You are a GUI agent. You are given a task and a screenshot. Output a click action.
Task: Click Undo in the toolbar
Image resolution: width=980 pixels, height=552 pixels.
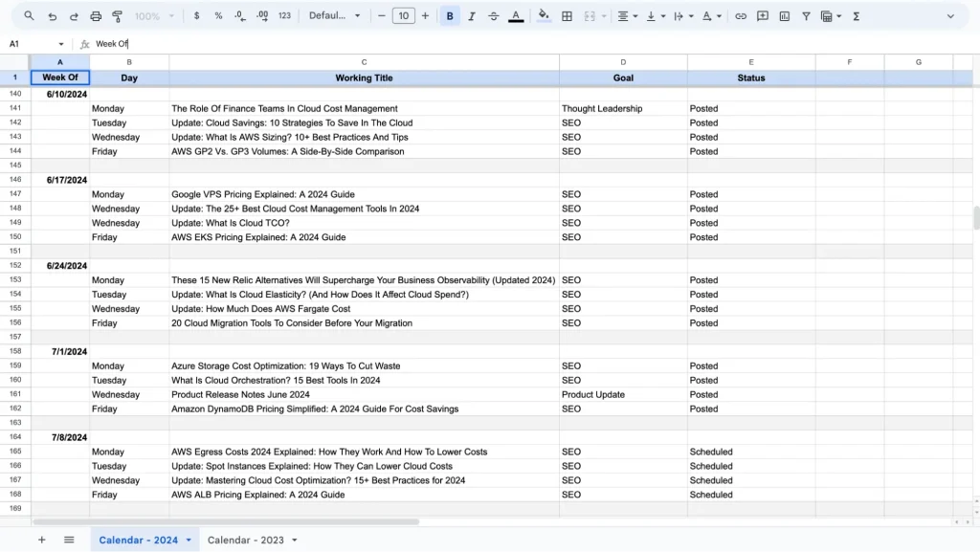coord(53,16)
